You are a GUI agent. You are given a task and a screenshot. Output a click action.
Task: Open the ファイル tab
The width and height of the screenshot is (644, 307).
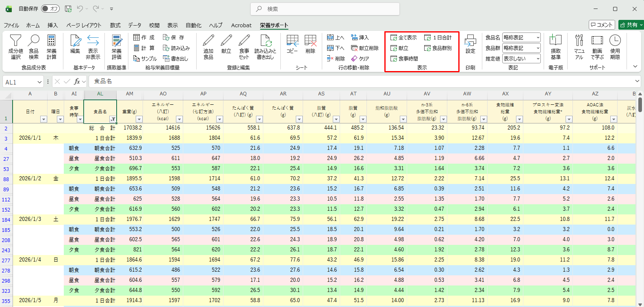coord(11,25)
